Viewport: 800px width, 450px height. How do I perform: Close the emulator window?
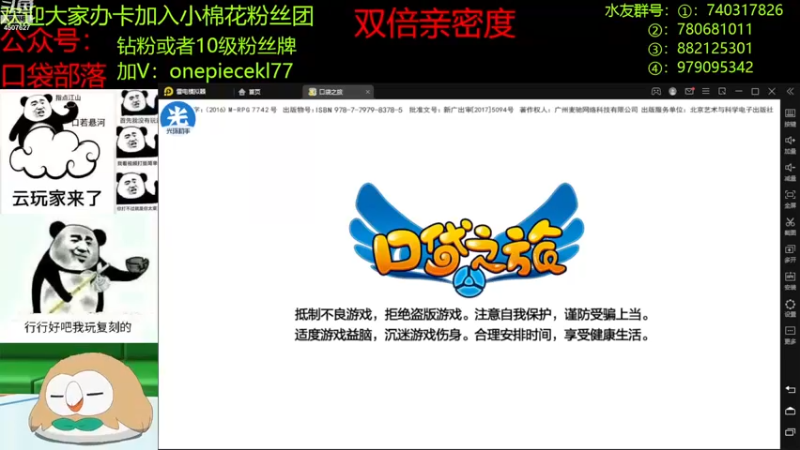point(772,91)
